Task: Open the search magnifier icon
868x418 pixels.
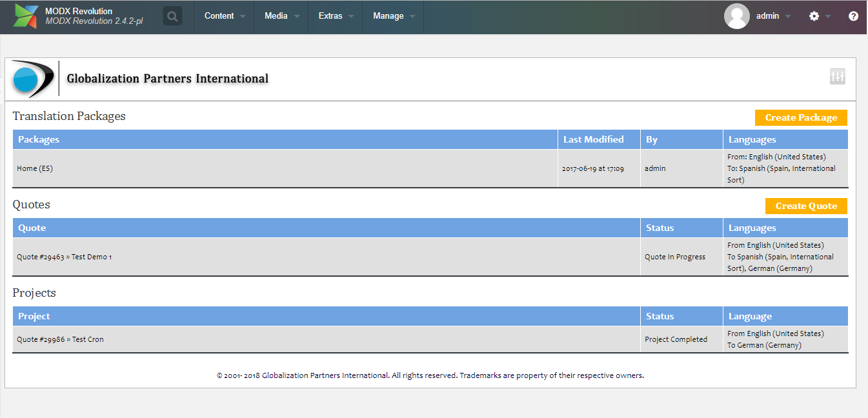Action: click(172, 16)
